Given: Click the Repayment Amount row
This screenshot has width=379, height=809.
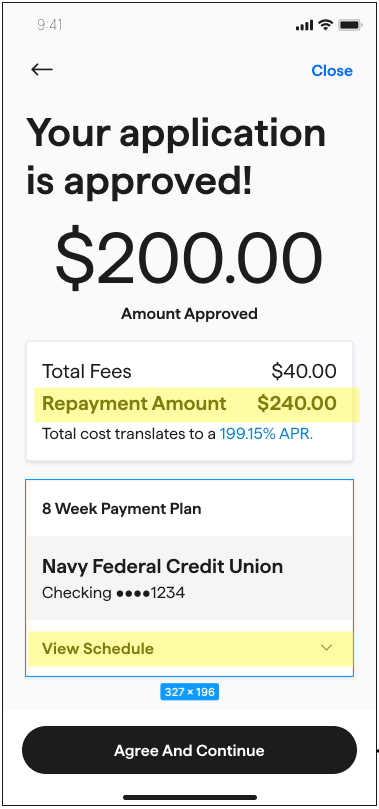Looking at the screenshot, I should coord(189,404).
